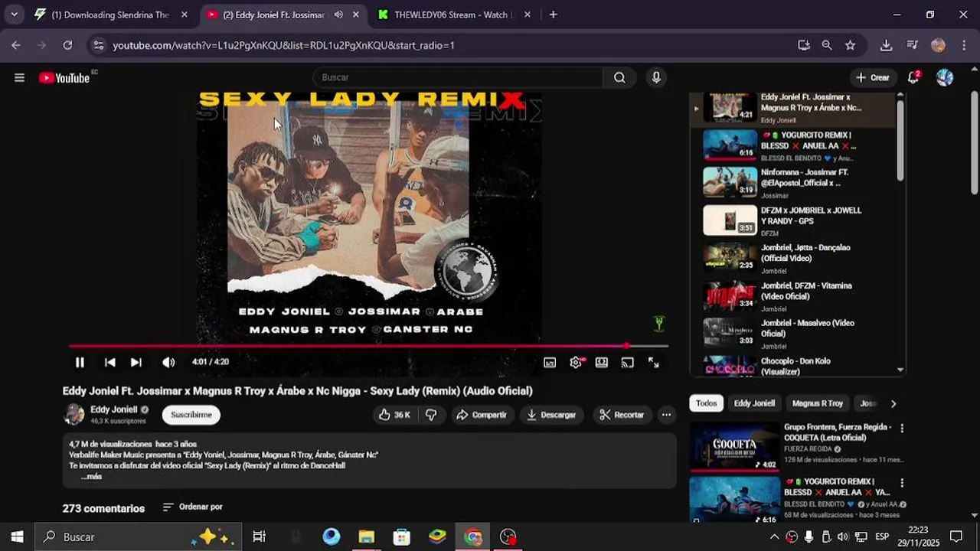Screen dimensions: 980x551
Task: Play Jombriel, Jøtta - Dançalao playlist item
Action: 792,259
